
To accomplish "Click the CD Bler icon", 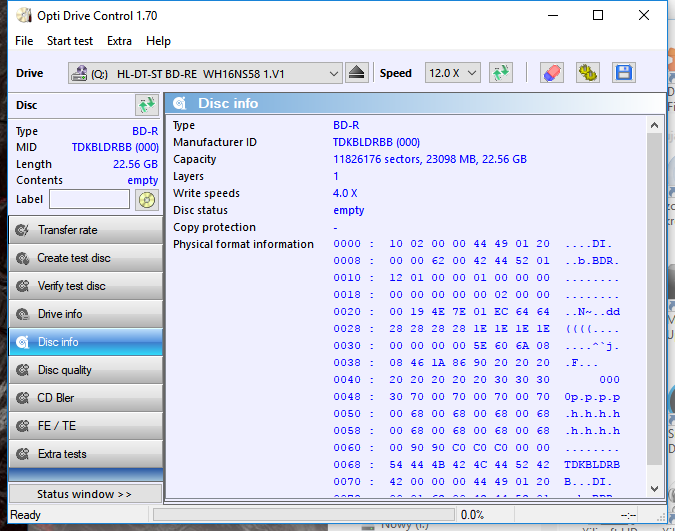I will click(x=22, y=398).
